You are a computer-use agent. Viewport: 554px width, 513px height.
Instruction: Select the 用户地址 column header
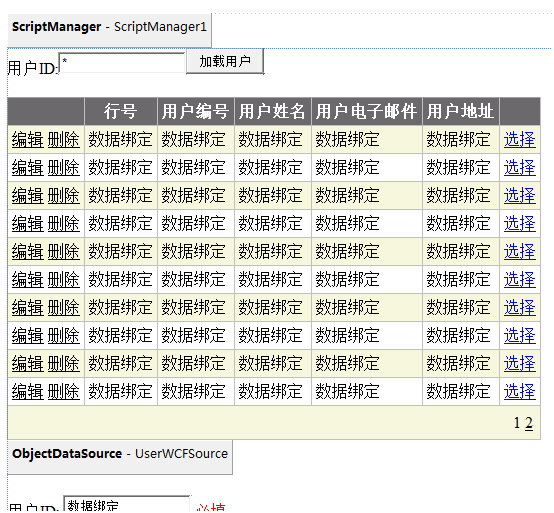(x=460, y=111)
